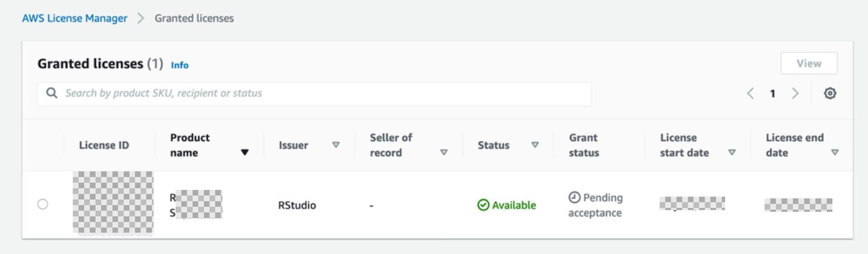Sort by License start date arrow
This screenshot has width=868, height=254.
pos(732,153)
